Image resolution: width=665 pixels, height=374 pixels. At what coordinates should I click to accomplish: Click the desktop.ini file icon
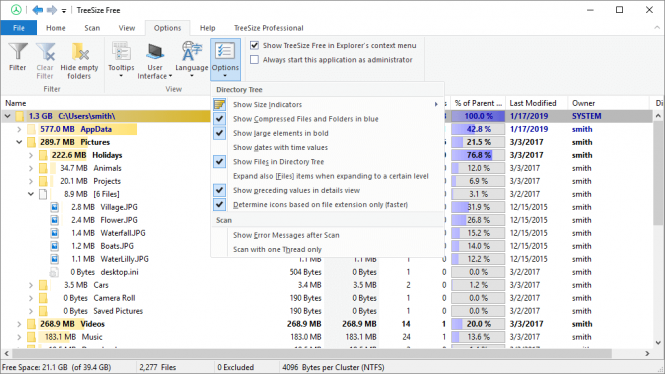pyautogui.click(x=54, y=272)
